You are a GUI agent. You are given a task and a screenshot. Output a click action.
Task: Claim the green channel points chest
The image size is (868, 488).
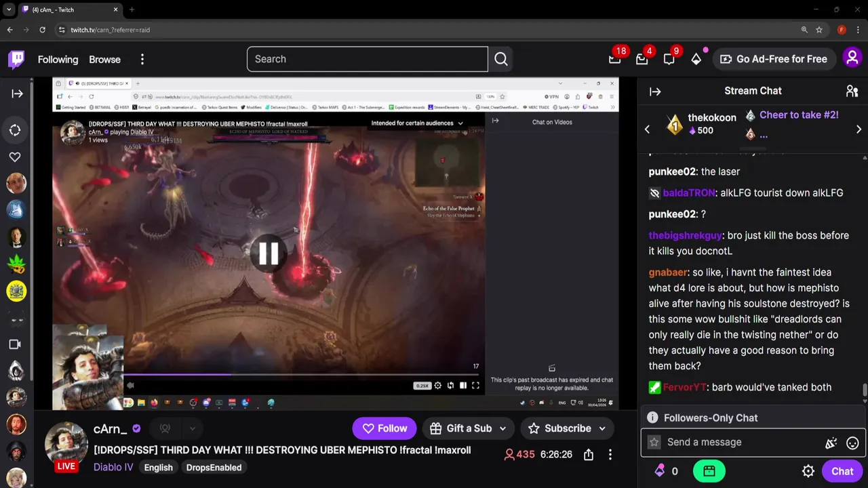coord(709,471)
